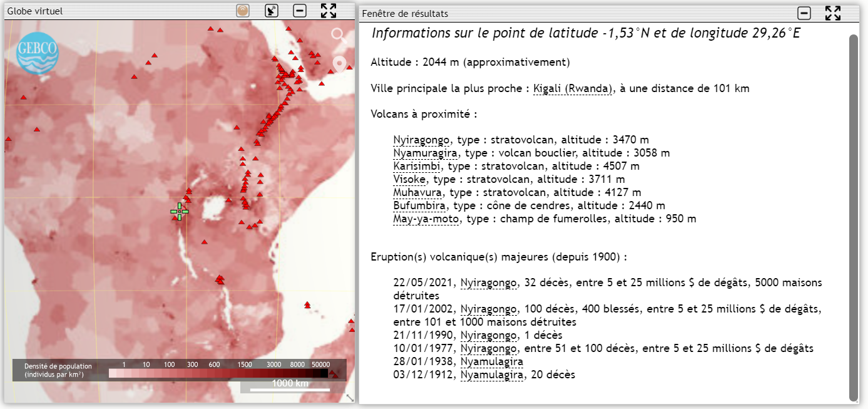
Task: Click the globe layers icon in Globe virtuel toolbar
Action: point(243,11)
